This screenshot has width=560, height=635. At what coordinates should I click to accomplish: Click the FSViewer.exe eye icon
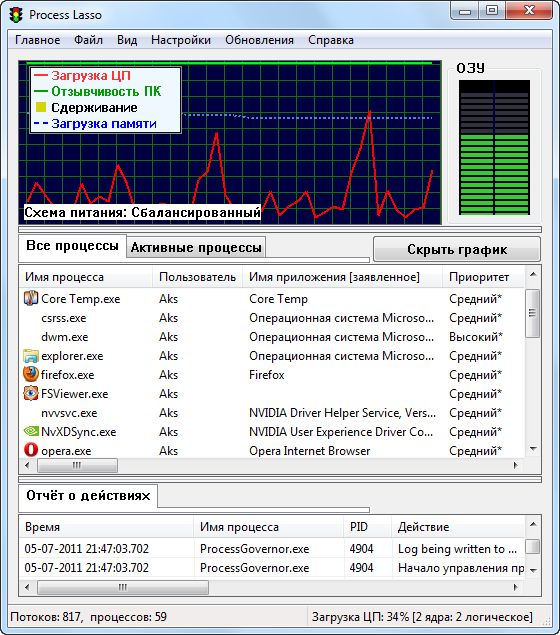point(31,394)
